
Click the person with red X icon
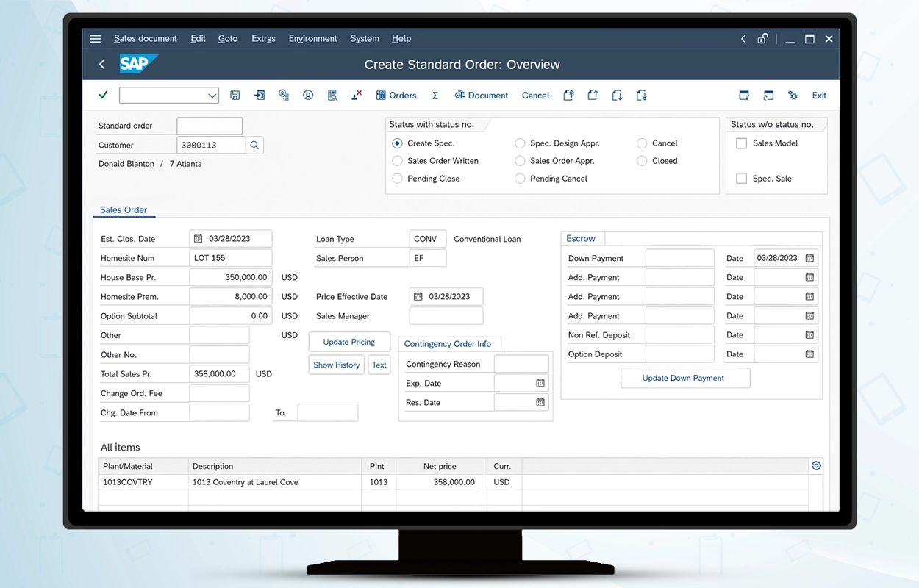(357, 96)
